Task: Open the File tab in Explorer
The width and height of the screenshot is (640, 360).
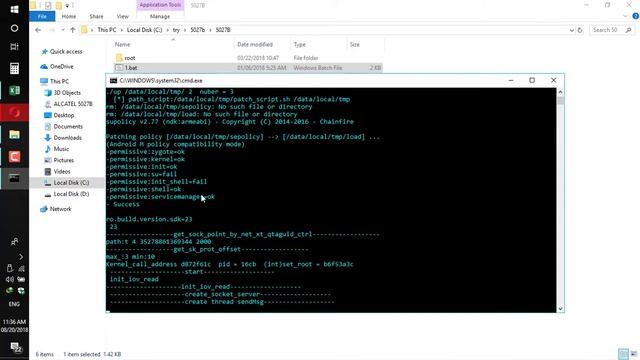Action: click(42, 16)
